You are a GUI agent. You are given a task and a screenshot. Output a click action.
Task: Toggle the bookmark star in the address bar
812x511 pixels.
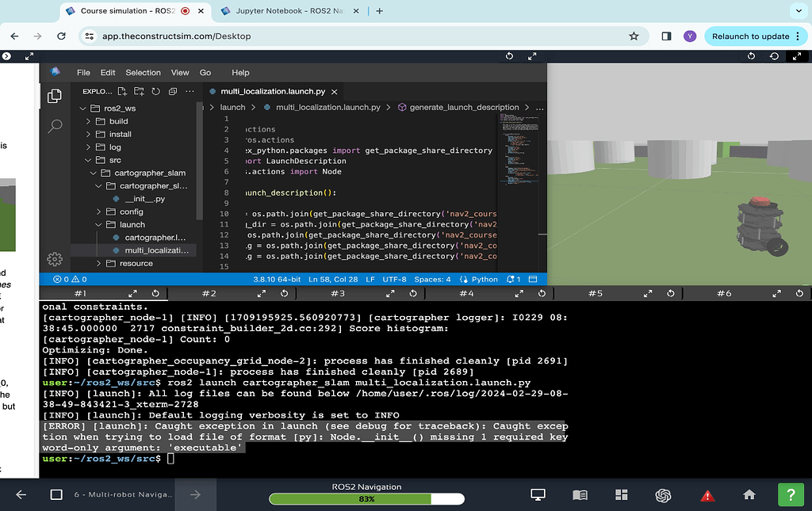click(633, 36)
